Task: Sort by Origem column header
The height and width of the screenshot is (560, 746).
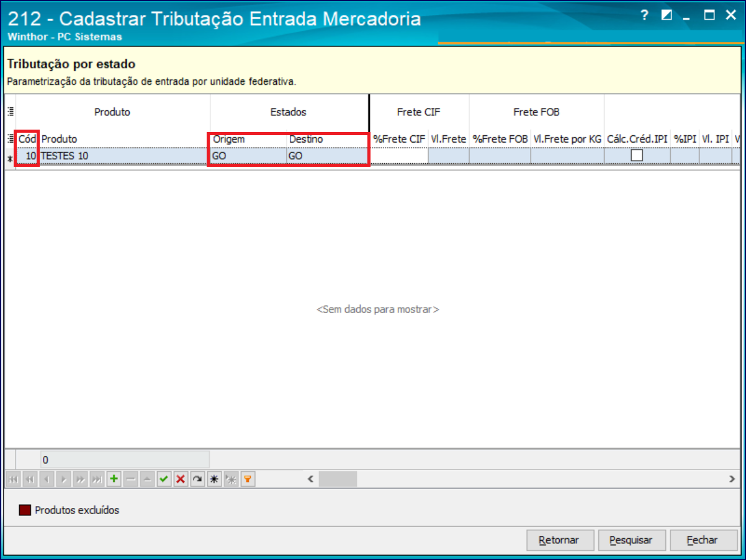Action: (x=248, y=139)
